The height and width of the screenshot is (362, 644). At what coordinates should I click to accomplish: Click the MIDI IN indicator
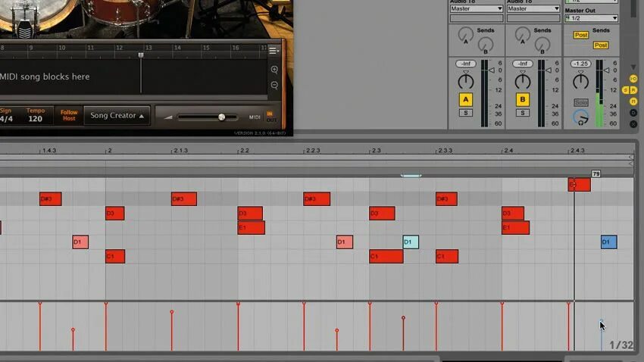pyautogui.click(x=270, y=114)
